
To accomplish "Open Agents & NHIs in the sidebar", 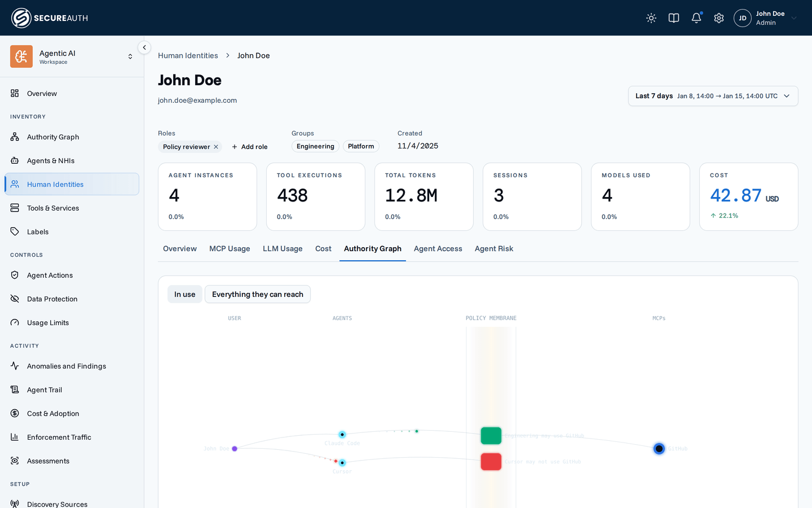I will pyautogui.click(x=72, y=160).
